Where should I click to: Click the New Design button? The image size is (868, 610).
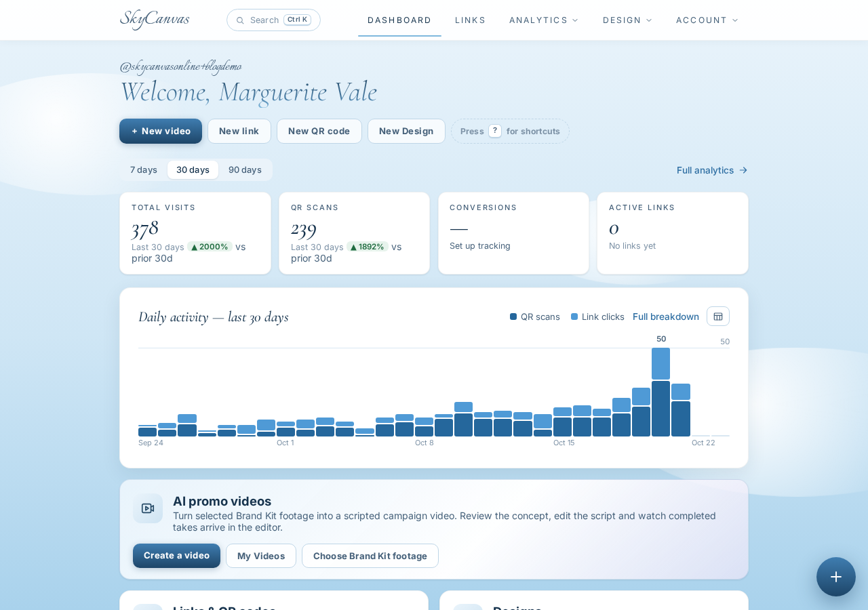click(406, 131)
